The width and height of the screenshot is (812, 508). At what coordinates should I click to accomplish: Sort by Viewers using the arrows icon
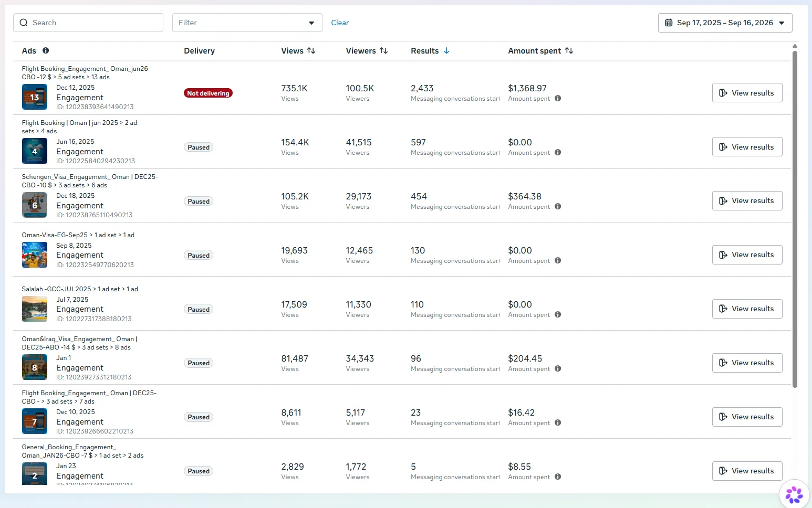(384, 50)
